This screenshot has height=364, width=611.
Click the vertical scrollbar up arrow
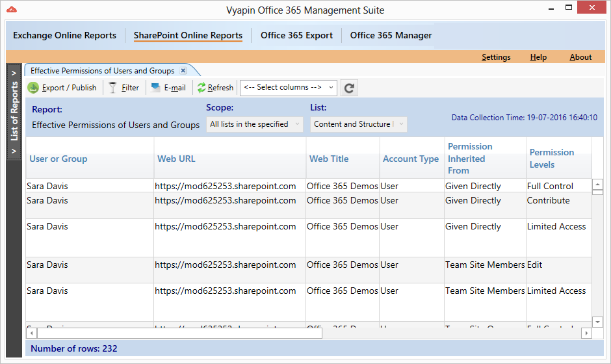(597, 184)
